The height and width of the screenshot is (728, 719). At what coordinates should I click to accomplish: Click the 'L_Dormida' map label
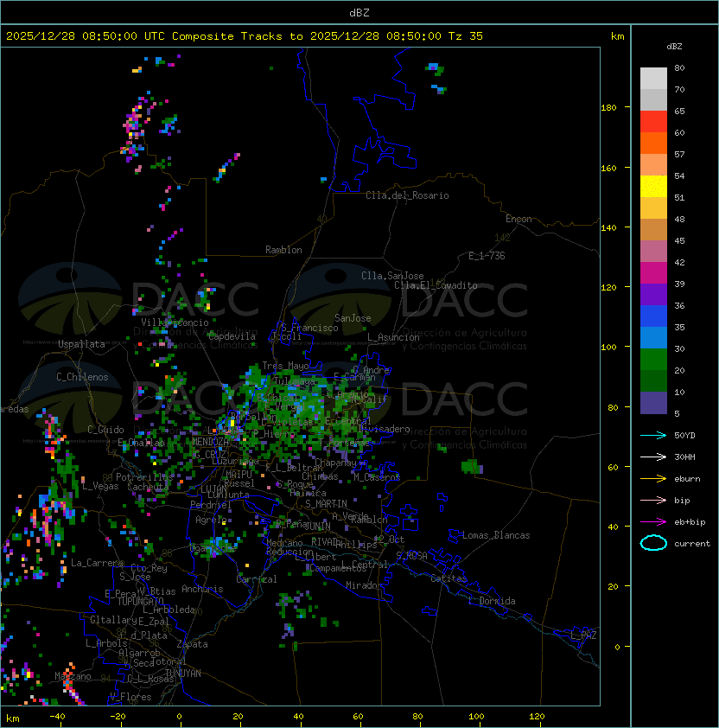point(492,601)
